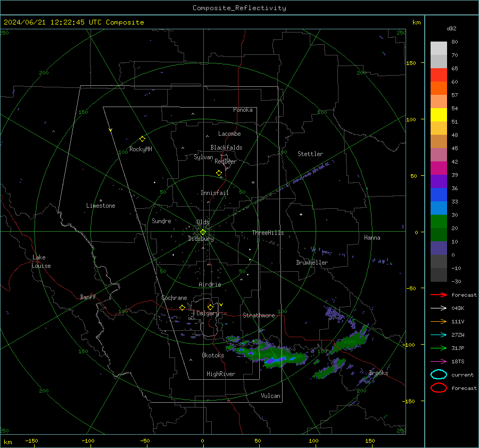
Task: Click the Airdrie city label
Action: 210,284
